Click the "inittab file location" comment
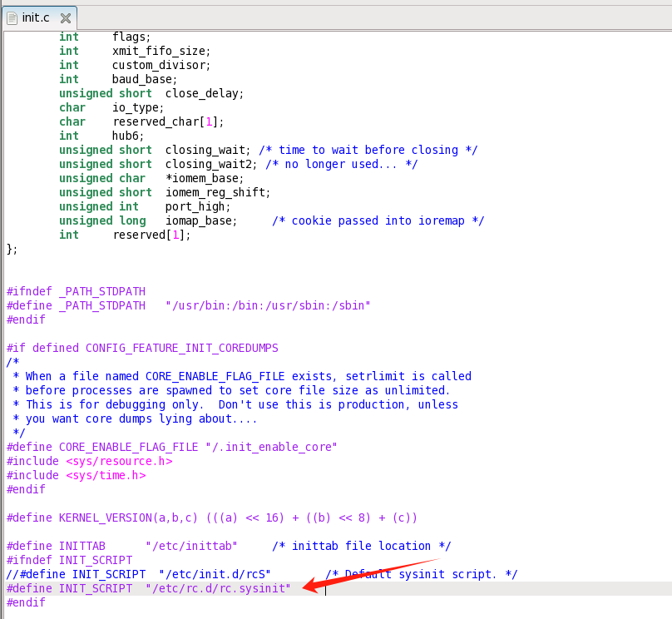 361,546
